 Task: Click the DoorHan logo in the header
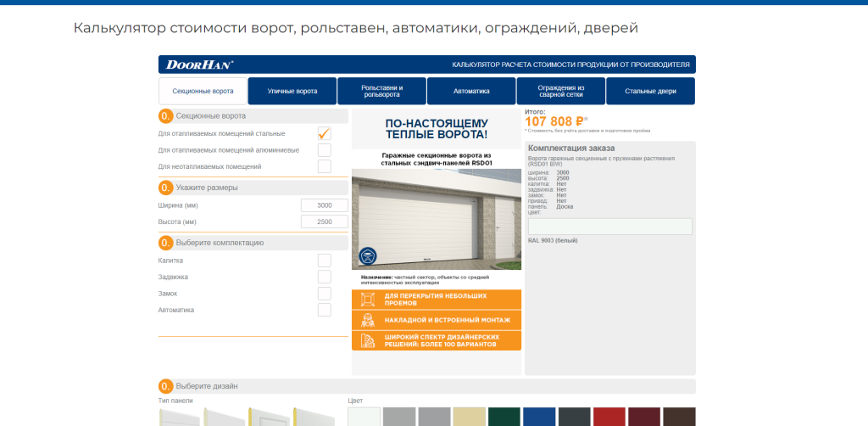[199, 64]
